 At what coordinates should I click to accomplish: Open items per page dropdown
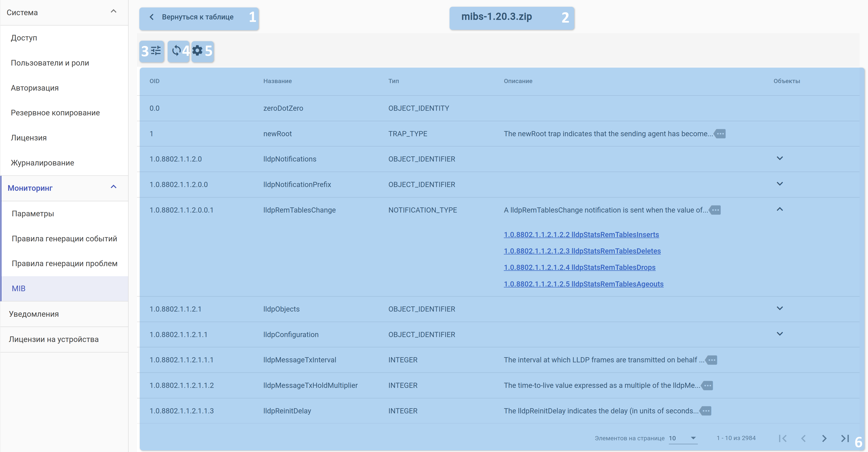683,438
